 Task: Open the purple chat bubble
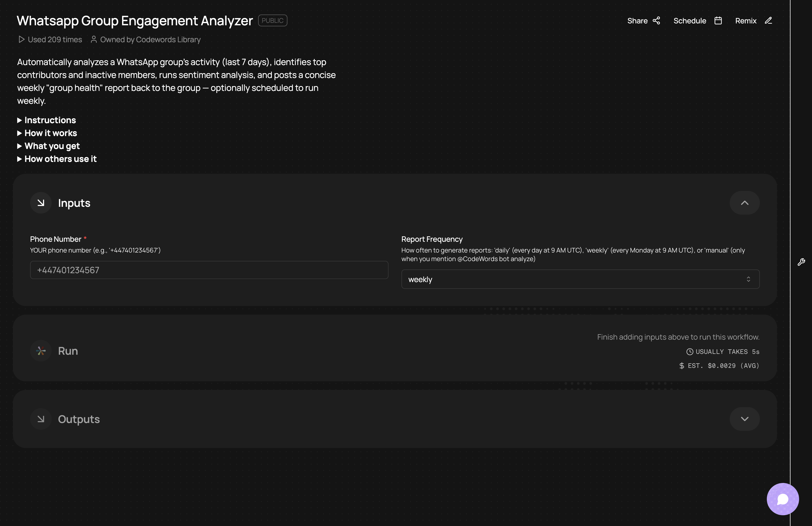pyautogui.click(x=783, y=499)
